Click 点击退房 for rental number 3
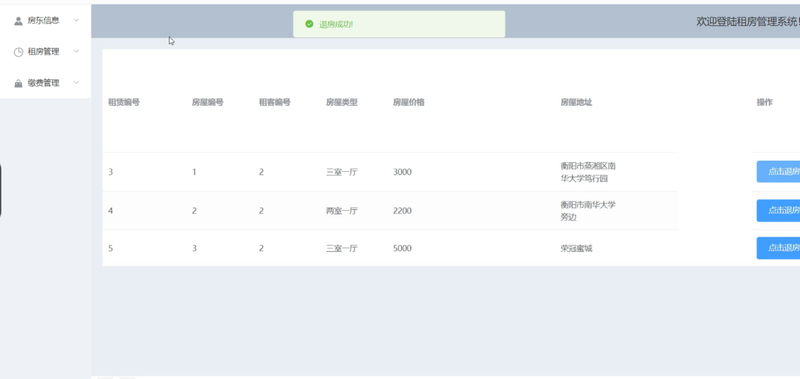This screenshot has width=800, height=379. pos(778,171)
